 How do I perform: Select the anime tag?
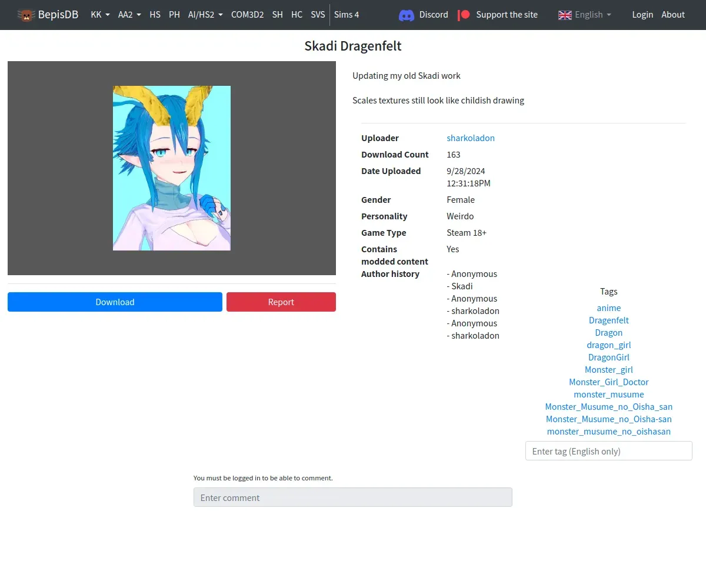click(x=609, y=308)
